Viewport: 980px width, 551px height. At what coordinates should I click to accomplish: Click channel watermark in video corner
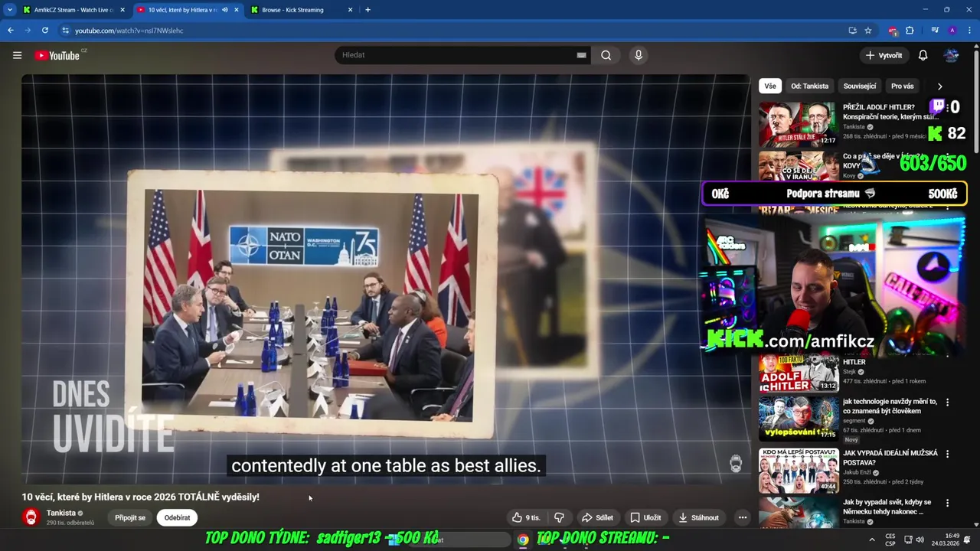tap(736, 464)
